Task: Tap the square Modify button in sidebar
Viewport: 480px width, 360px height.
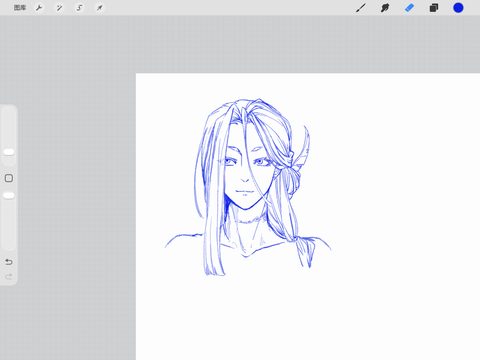Action: (x=9, y=178)
